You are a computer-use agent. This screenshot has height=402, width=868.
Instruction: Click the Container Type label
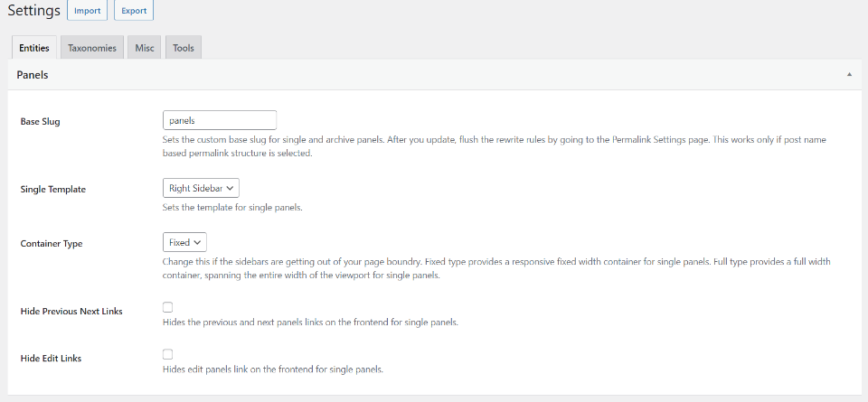52,243
